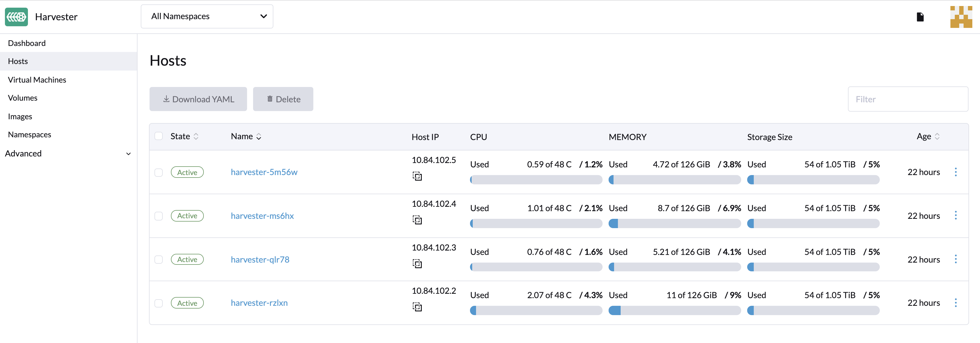Go to Dashboard in sidebar
This screenshot has width=980, height=343.
pos(68,43)
